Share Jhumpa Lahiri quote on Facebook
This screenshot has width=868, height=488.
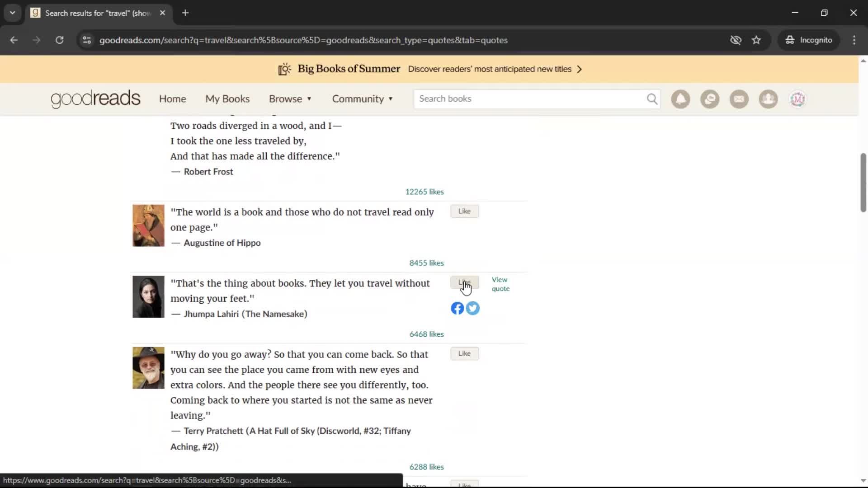click(x=457, y=308)
